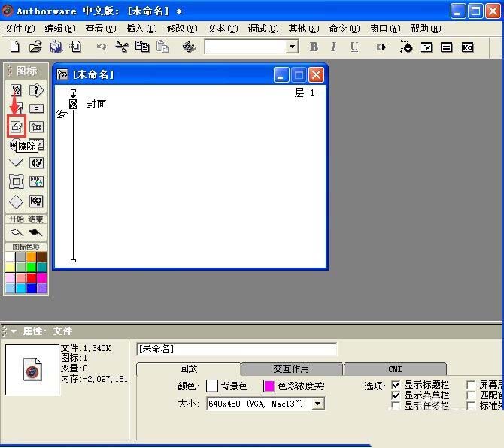Viewport: 504px width, 448px height.
Task: Collapse the 属性: 文件 properties panel
Action: click(14, 331)
